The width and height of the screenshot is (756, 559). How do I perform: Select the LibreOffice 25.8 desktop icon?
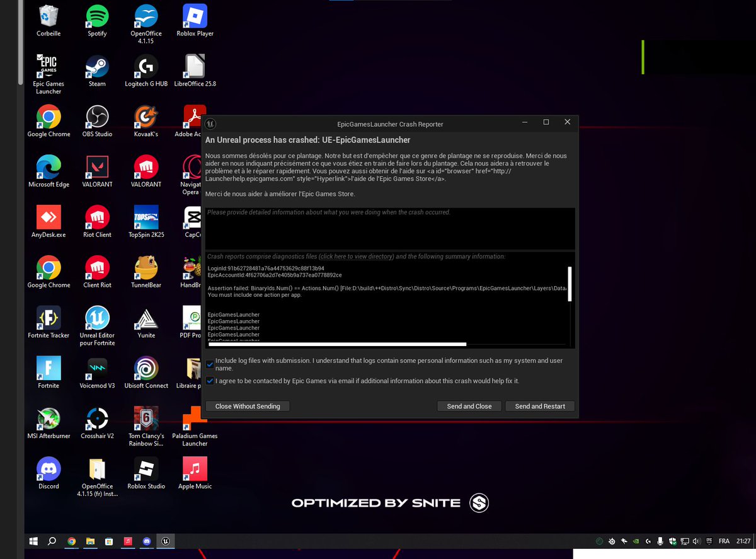tap(195, 71)
